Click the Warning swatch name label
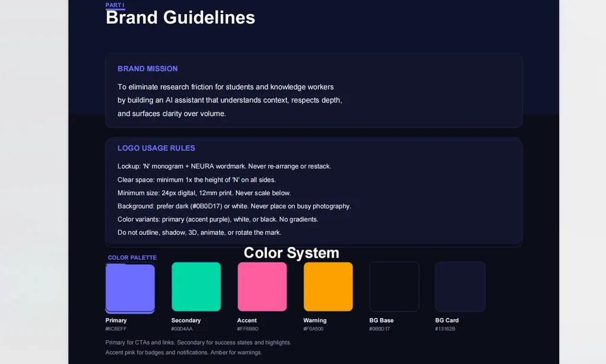Image resolution: width=606 pixels, height=364 pixels. [315, 320]
